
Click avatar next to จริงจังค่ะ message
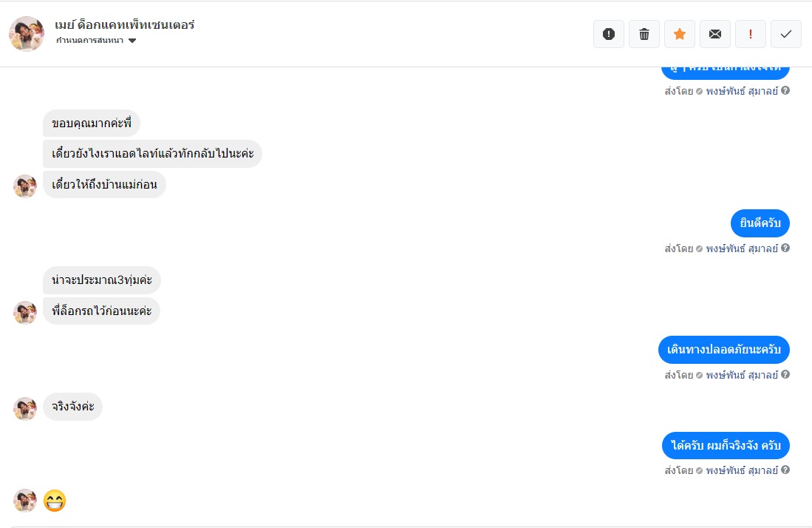point(25,408)
